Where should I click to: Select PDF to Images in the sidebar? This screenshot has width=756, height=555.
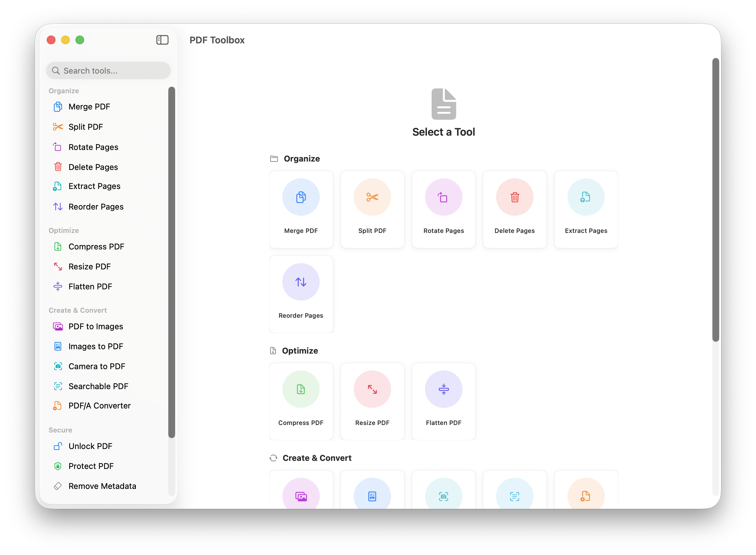pos(95,326)
